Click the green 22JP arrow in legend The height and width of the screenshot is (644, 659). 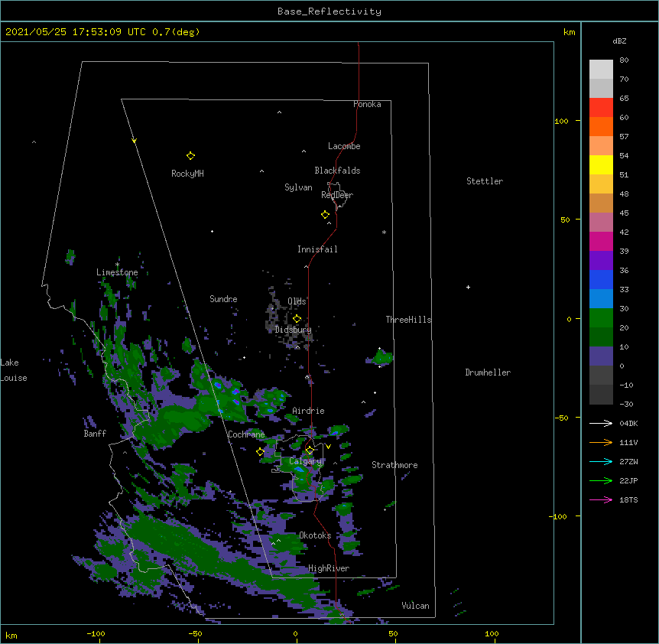pos(601,480)
